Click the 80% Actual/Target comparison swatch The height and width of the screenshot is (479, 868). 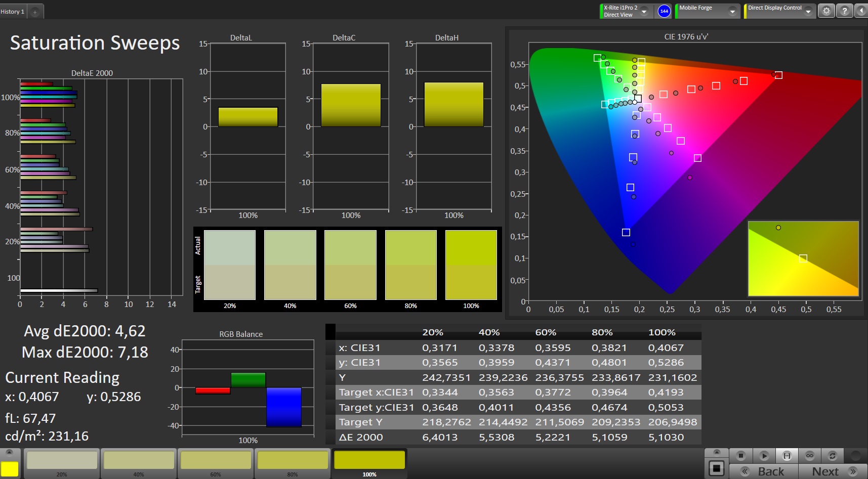pos(410,265)
